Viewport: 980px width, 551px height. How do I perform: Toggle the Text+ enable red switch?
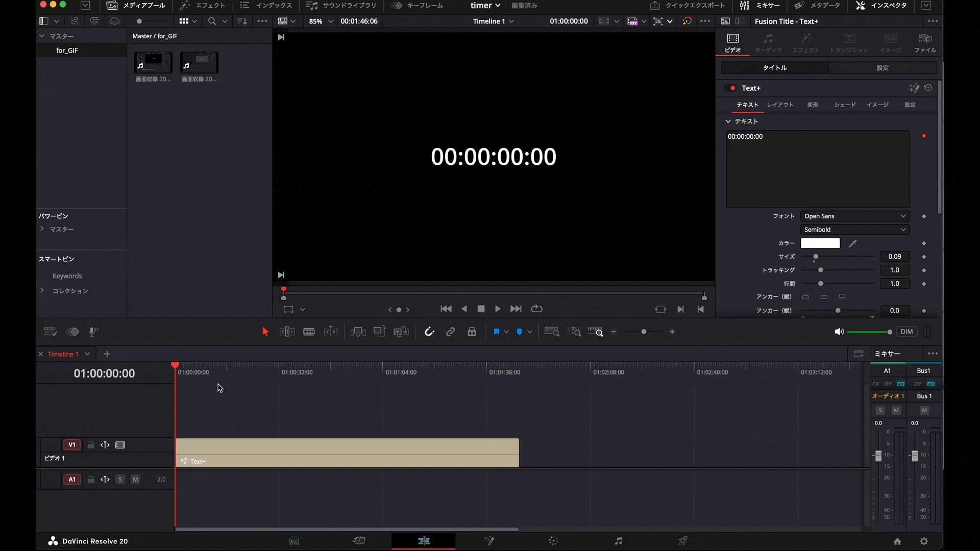tap(730, 88)
